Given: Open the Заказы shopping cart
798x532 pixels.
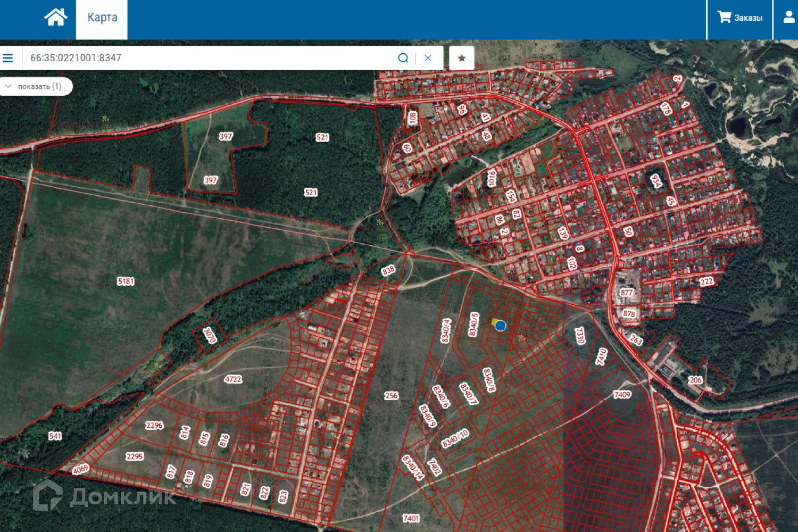Looking at the screenshot, I should click(739, 18).
